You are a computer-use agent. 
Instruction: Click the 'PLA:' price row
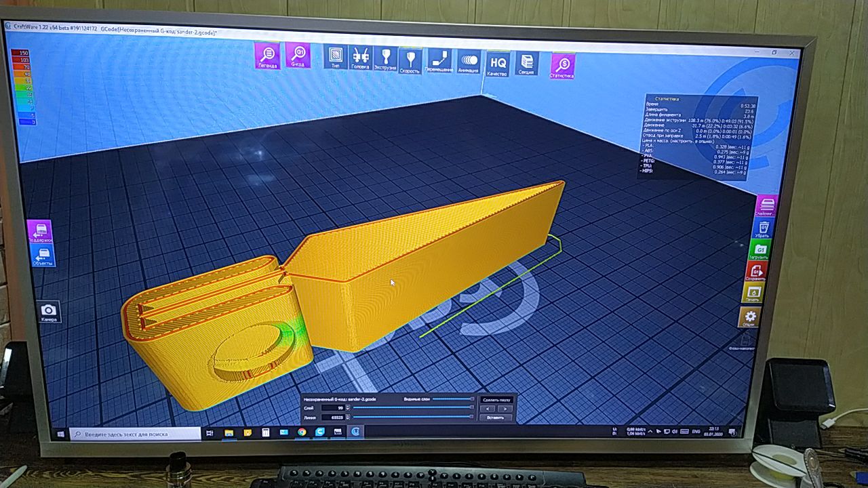(x=694, y=146)
